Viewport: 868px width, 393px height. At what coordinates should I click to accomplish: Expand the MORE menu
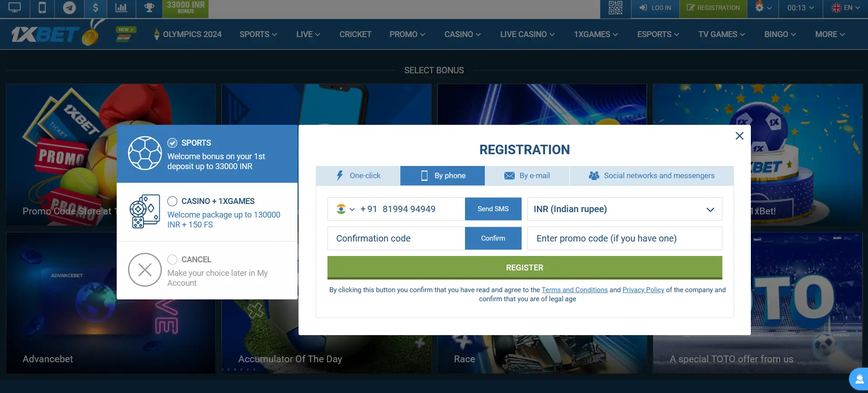tap(830, 34)
